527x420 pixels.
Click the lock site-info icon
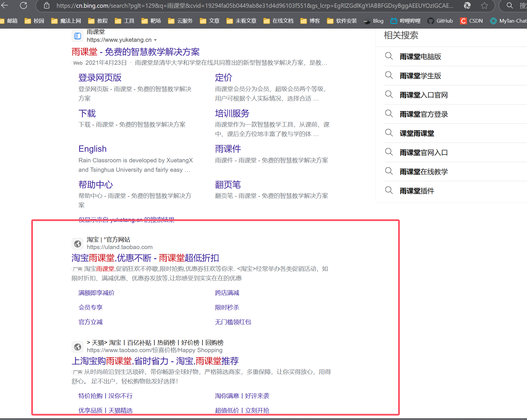click(x=47, y=5)
